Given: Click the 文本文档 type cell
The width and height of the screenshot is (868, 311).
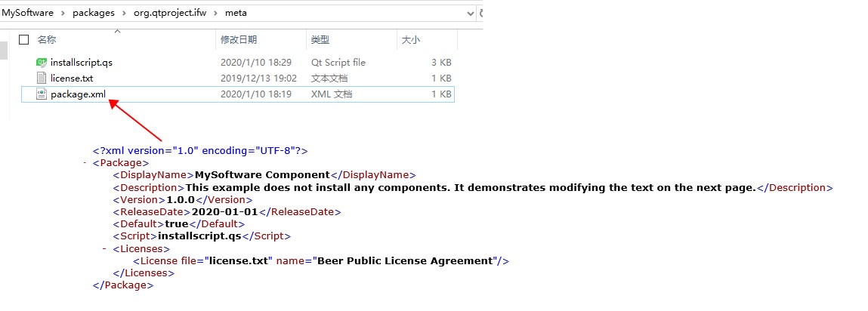Looking at the screenshot, I should tap(329, 79).
